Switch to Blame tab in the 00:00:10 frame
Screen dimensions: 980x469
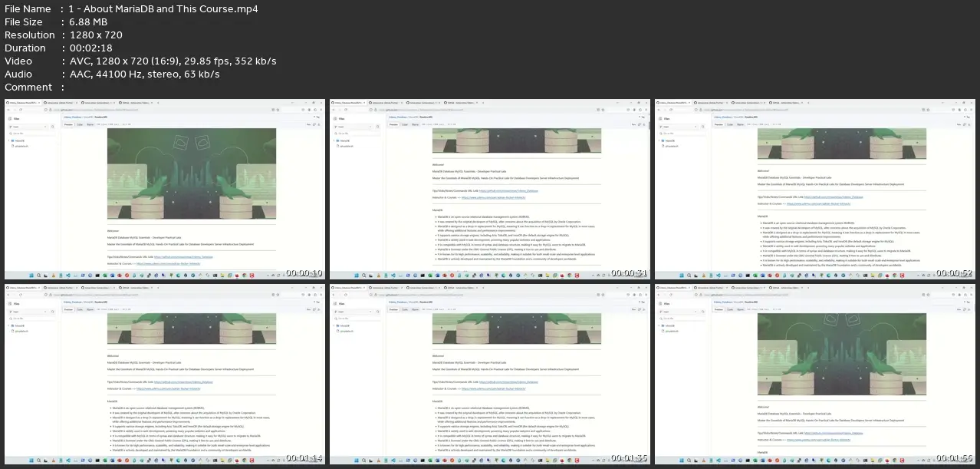[90, 124]
